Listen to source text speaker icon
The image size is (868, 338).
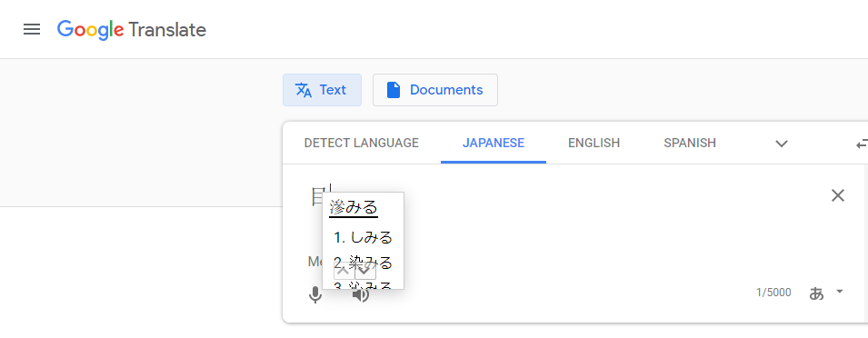point(360,295)
